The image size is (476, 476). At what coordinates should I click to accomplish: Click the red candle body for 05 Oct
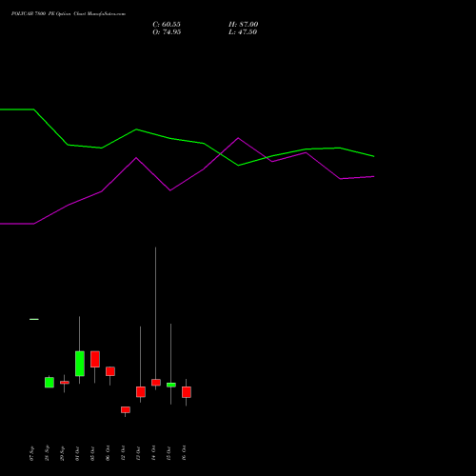(95, 359)
